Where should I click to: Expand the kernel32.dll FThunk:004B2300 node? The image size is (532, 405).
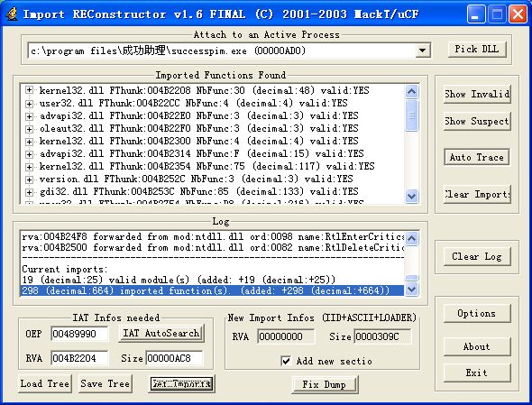[x=29, y=142]
